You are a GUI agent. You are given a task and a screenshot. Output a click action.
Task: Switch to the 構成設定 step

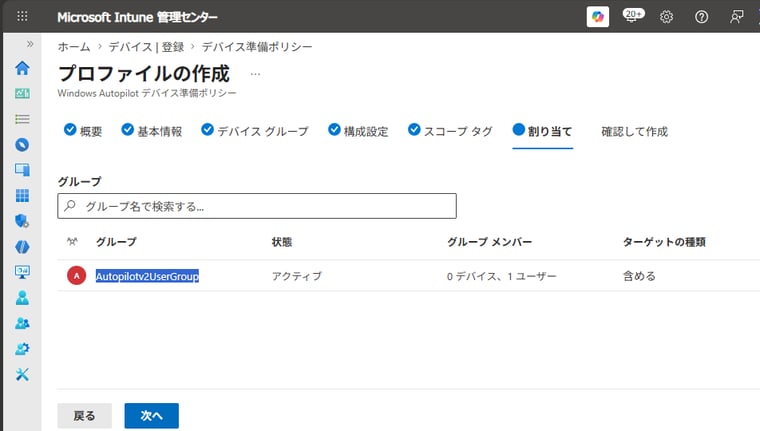click(358, 131)
